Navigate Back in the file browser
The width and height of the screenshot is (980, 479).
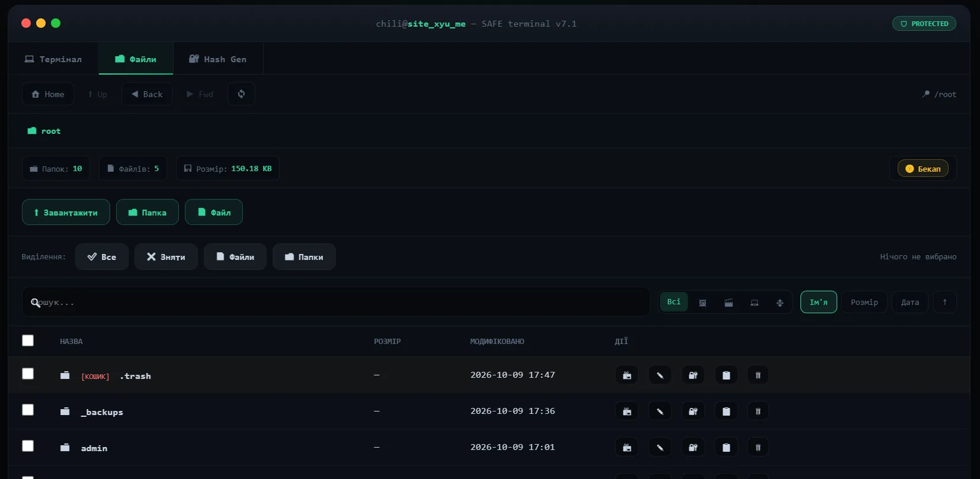click(147, 94)
